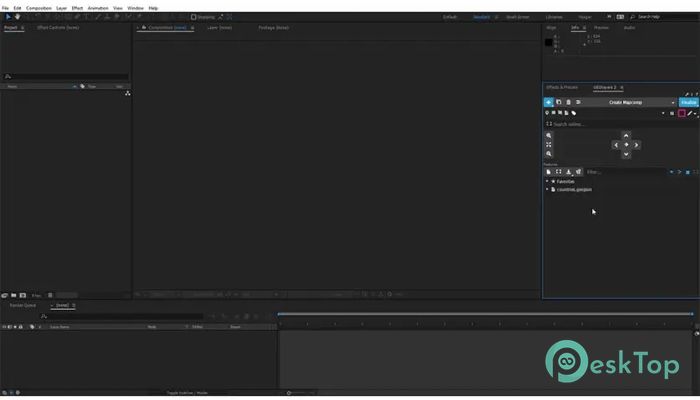Click the features building icon

tap(579, 172)
